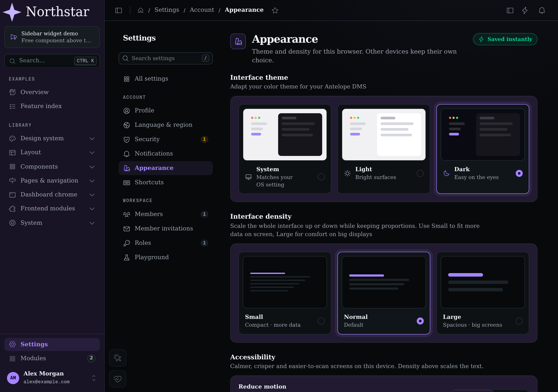Expand Dashboard chrome chevron
The height and width of the screenshot is (392, 558).
click(92, 195)
